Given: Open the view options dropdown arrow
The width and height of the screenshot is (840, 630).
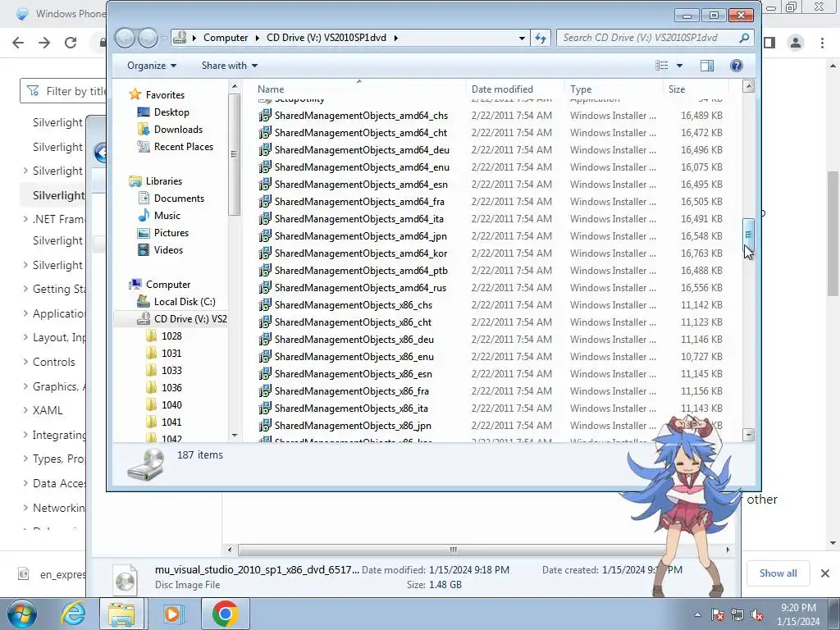Looking at the screenshot, I should (x=679, y=66).
